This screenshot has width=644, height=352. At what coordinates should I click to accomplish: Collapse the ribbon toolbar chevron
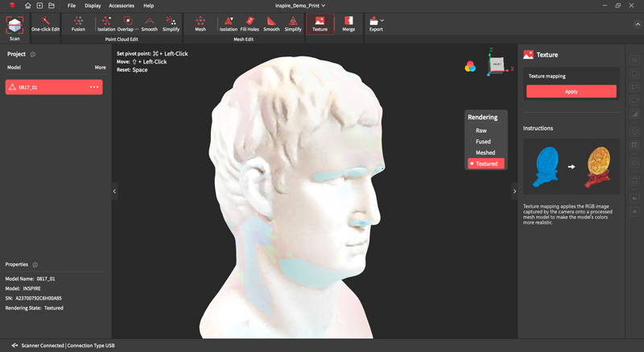click(637, 25)
